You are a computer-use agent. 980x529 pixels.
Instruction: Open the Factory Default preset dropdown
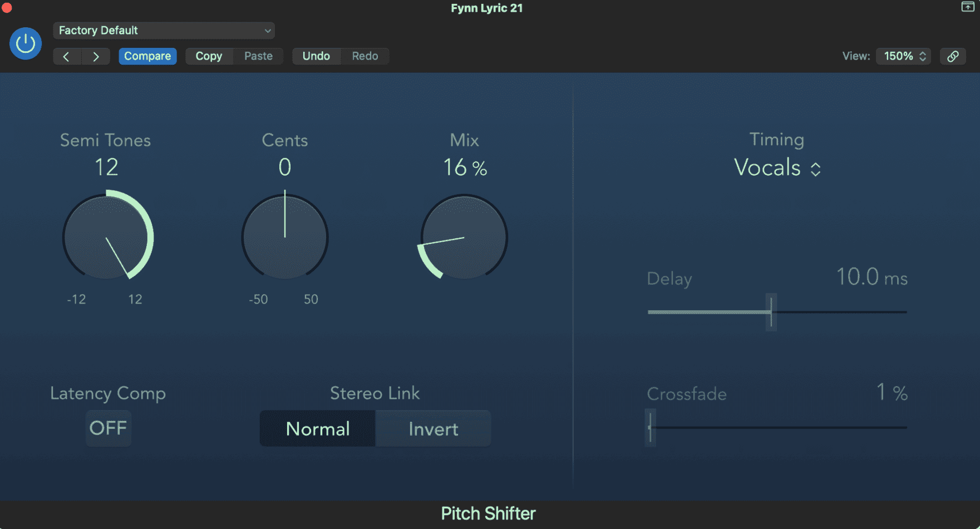pos(164,31)
